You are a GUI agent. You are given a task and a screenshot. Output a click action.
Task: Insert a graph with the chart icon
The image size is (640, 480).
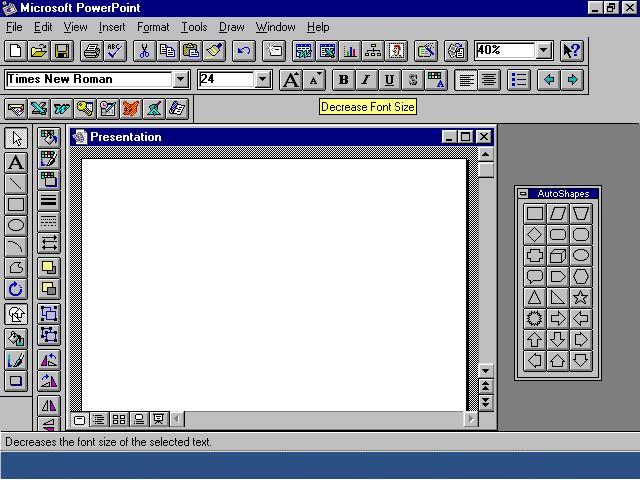tap(350, 51)
